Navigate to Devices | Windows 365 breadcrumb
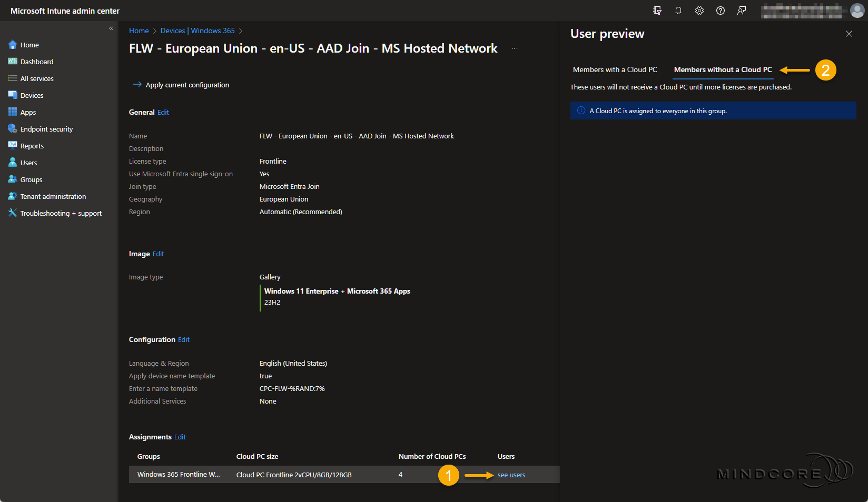The width and height of the screenshot is (868, 502). coord(198,31)
